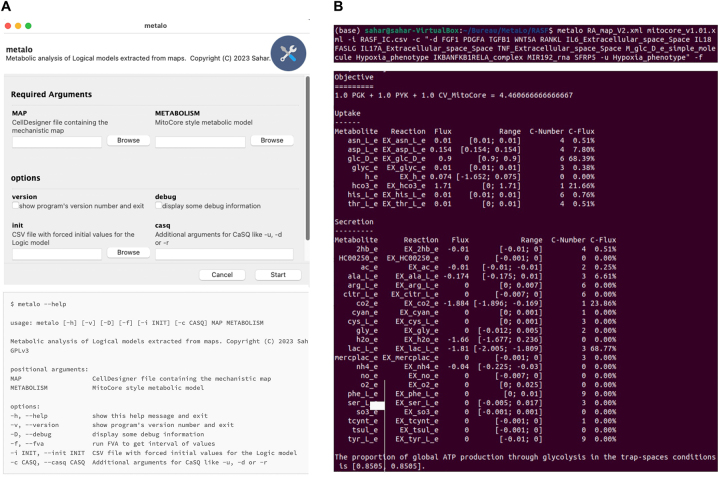
Task: Browse for the MAP CellDesigner file
Action: click(128, 141)
